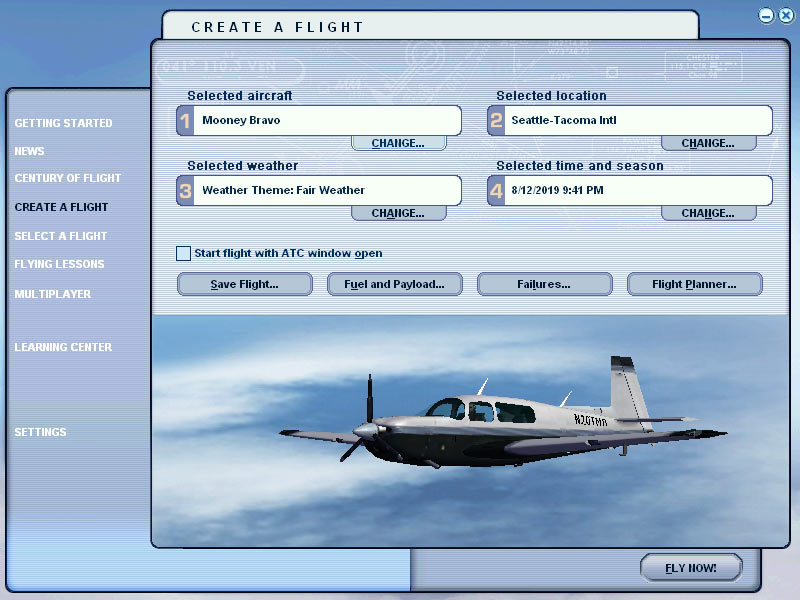Click the Mooney Bravo aircraft field

pyautogui.click(x=319, y=120)
